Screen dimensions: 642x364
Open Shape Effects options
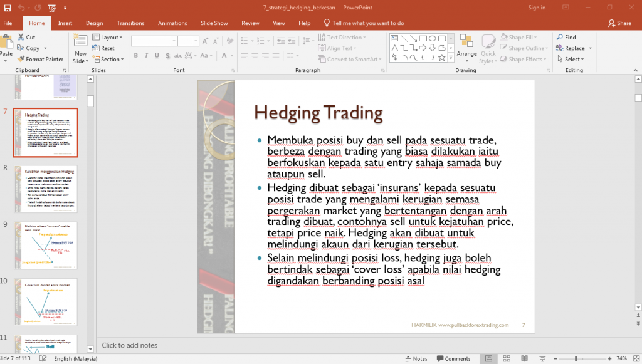[524, 60]
